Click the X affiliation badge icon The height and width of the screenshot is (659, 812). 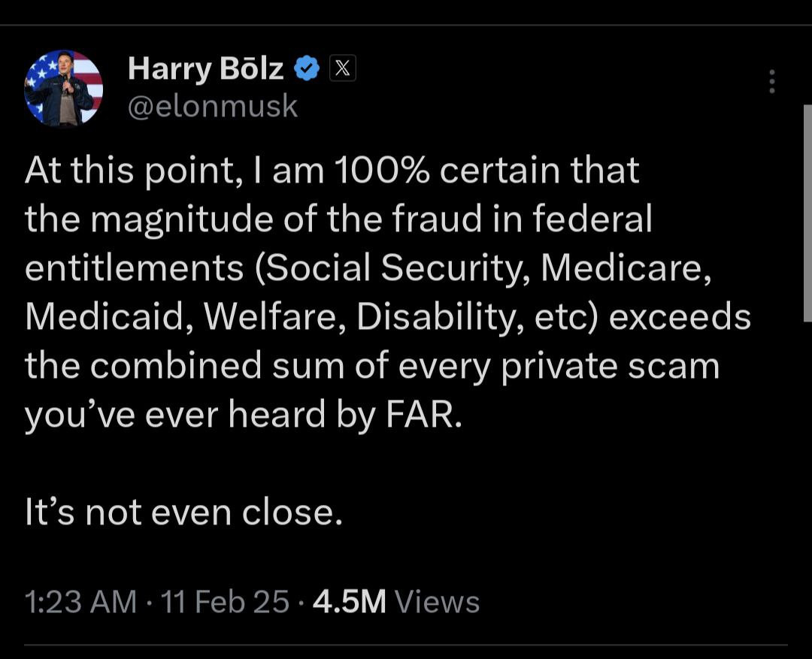pos(342,69)
